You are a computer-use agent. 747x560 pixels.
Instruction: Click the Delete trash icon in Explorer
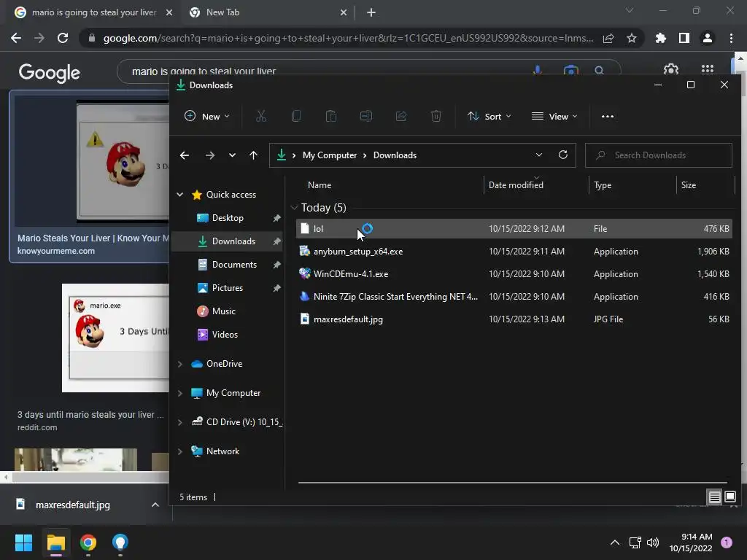coord(436,116)
